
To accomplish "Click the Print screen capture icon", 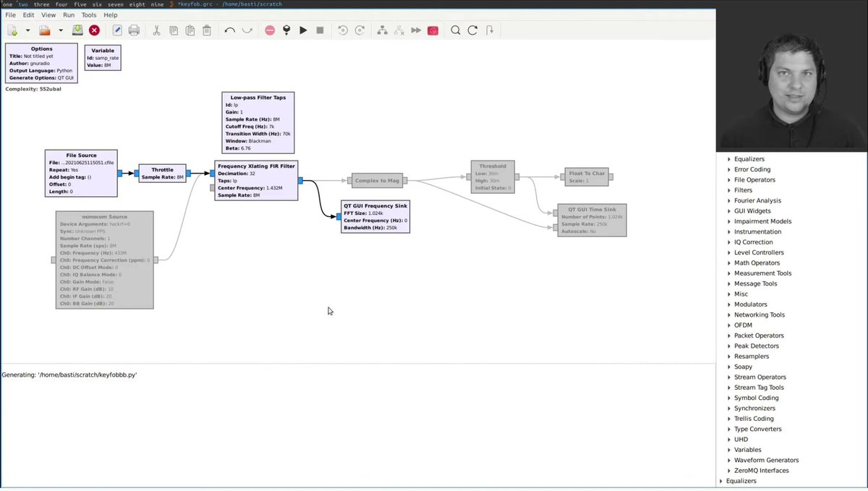I will coord(134,30).
